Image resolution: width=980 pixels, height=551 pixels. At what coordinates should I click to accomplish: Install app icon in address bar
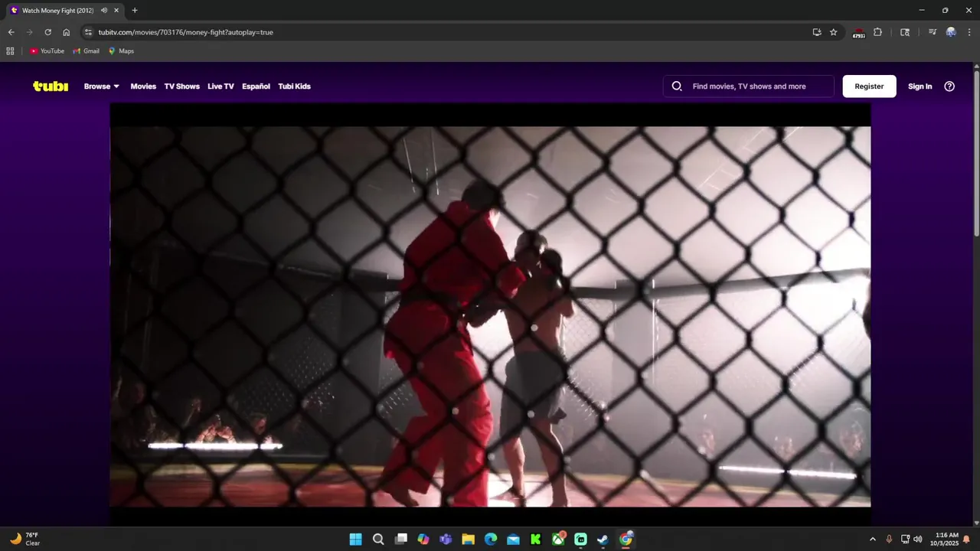pos(817,32)
